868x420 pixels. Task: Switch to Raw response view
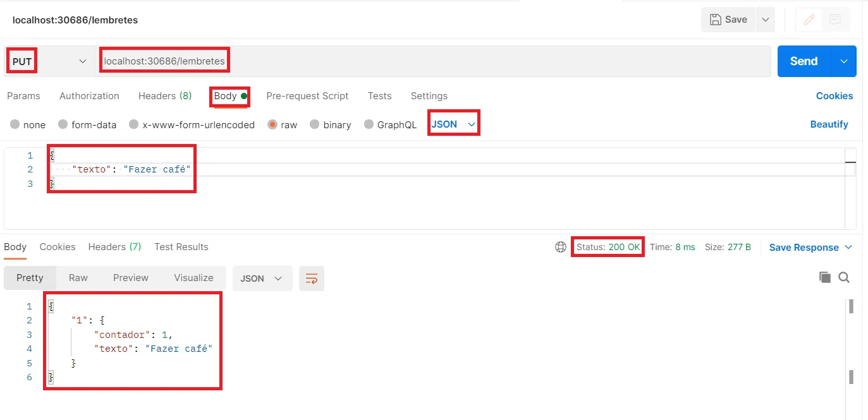click(x=78, y=278)
